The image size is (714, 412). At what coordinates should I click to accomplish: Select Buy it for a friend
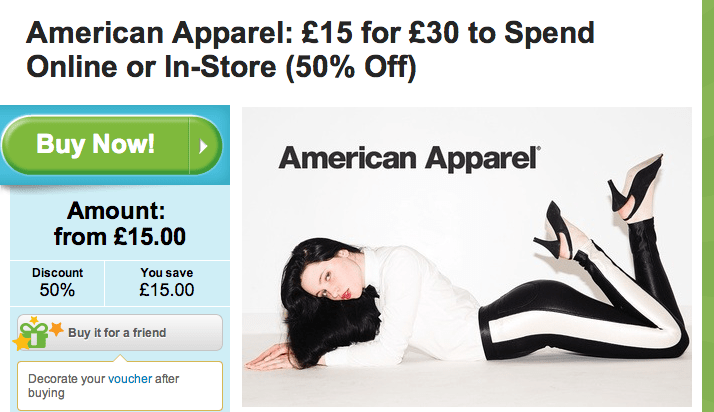(x=120, y=333)
